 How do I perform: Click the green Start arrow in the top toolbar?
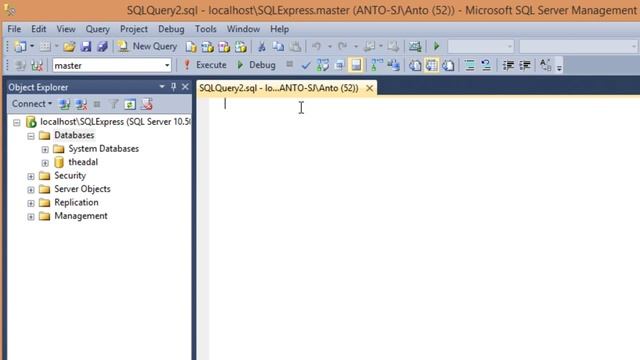[x=436, y=46]
